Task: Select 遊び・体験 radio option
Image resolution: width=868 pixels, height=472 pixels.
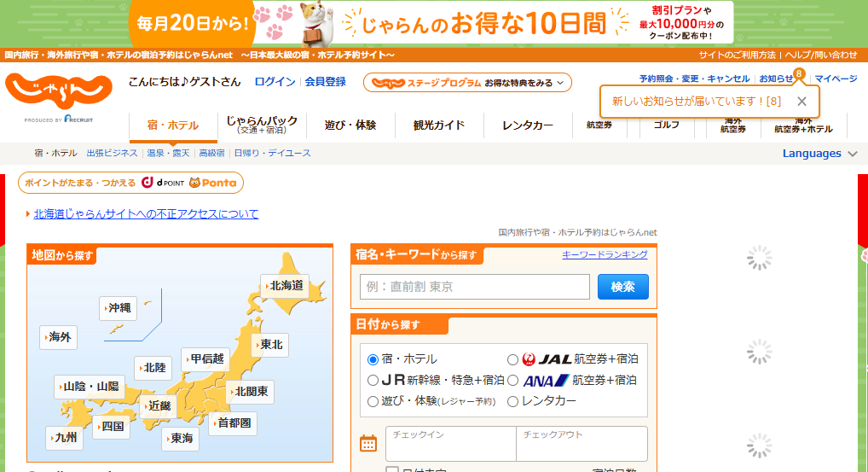Action: pyautogui.click(x=373, y=402)
